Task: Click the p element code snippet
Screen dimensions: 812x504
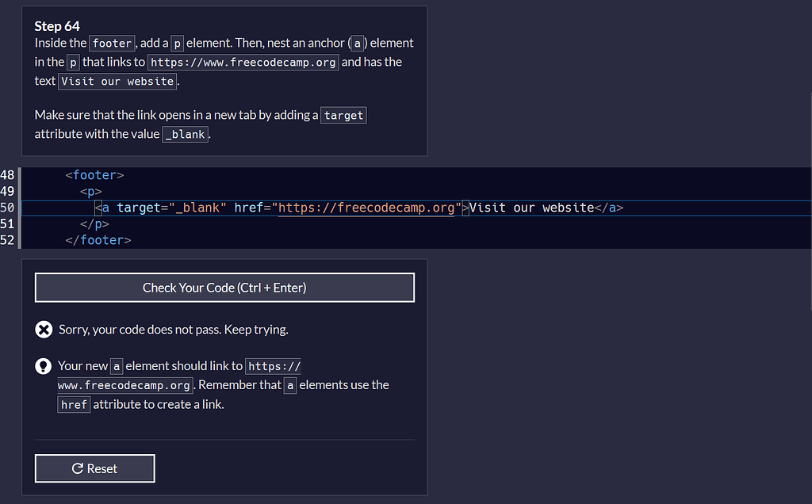Action: click(x=176, y=43)
